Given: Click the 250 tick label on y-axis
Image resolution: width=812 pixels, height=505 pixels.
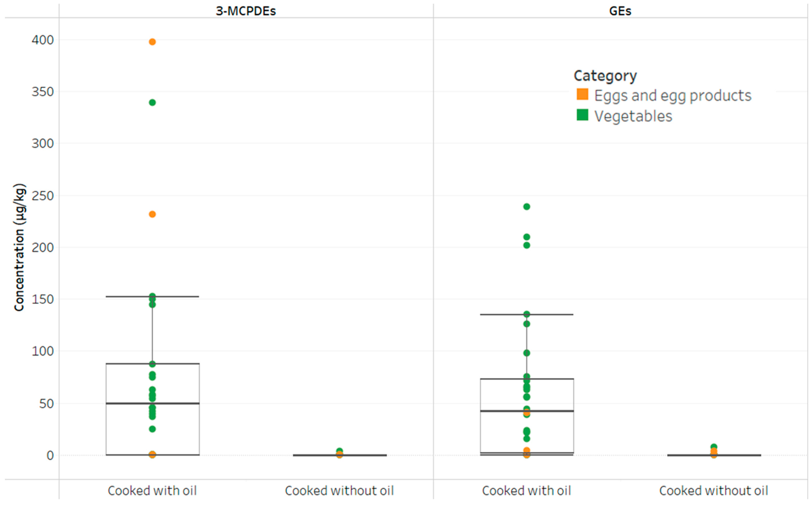Looking at the screenshot, I should pos(42,196).
